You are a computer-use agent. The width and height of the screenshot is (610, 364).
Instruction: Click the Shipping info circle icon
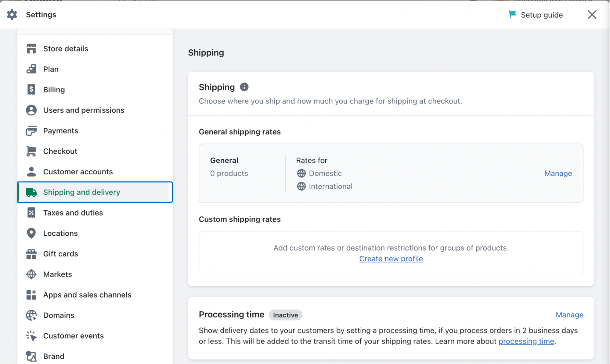244,87
